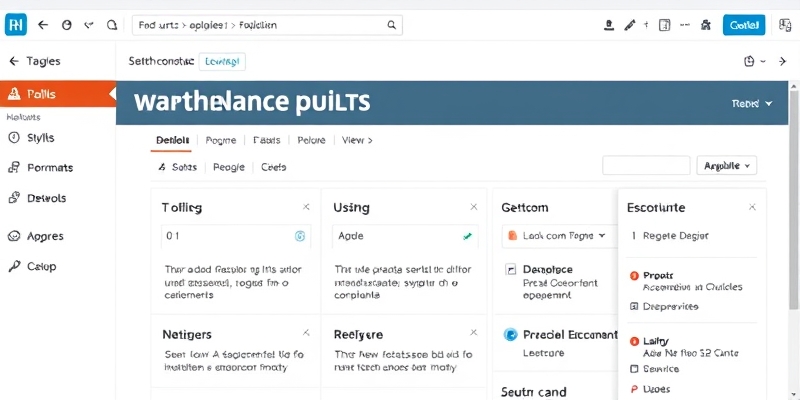The height and width of the screenshot is (400, 800).
Task: Click the blue Praedel Ercomant icon
Action: (511, 335)
